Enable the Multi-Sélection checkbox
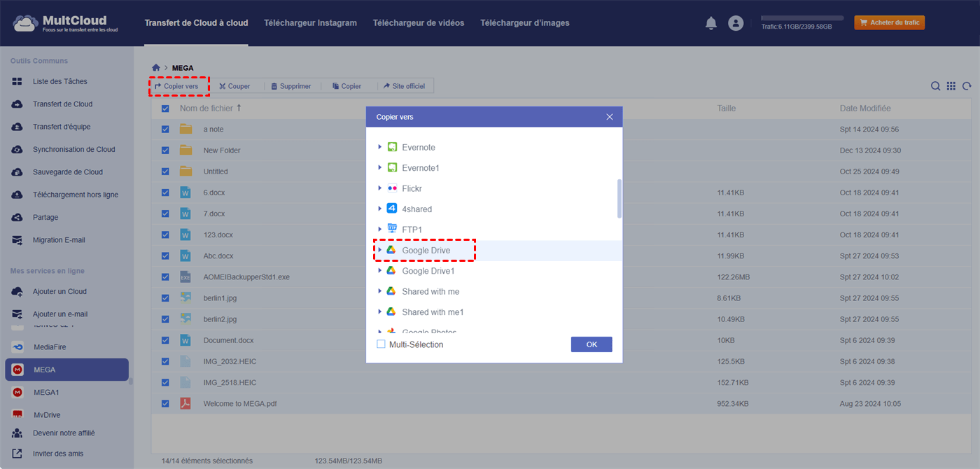The width and height of the screenshot is (980, 469). pyautogui.click(x=381, y=344)
